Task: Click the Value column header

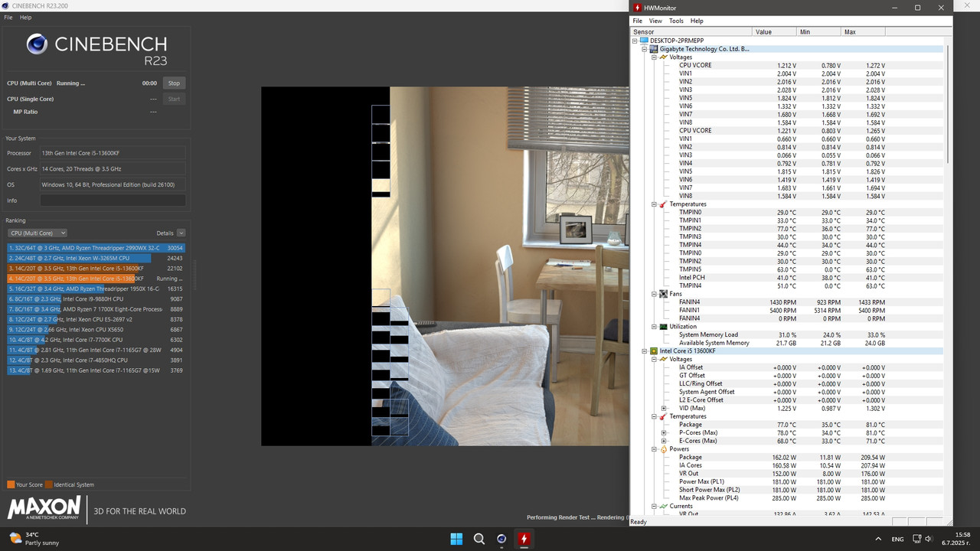Action: [775, 32]
